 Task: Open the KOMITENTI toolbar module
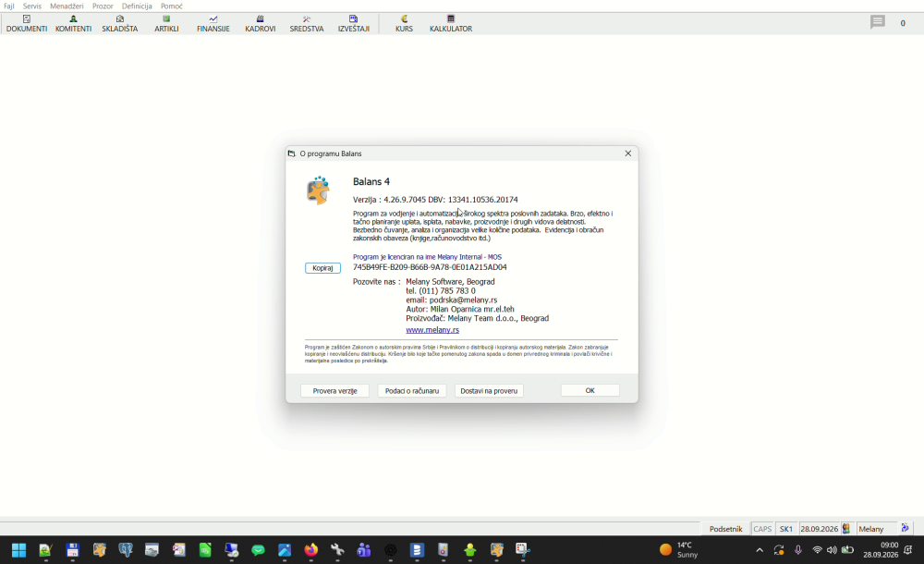[x=73, y=24]
